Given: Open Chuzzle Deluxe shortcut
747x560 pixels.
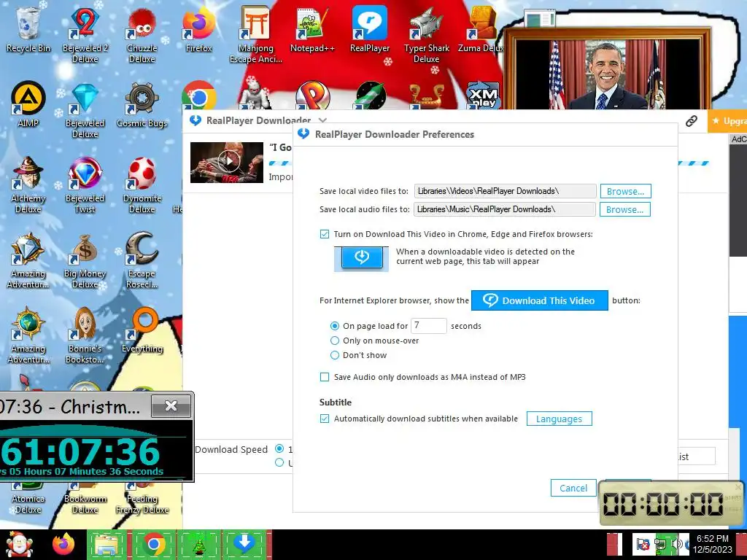Looking at the screenshot, I should (x=142, y=34).
